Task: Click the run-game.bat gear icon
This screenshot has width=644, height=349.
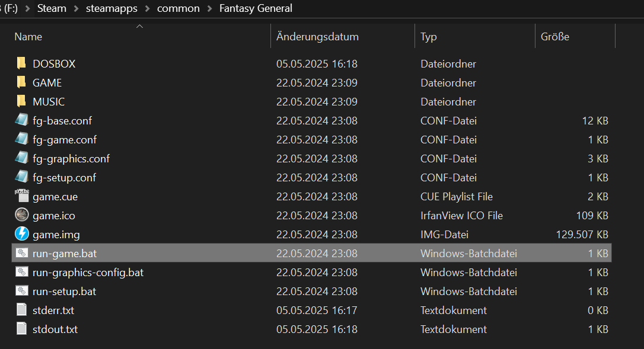Action: pyautogui.click(x=22, y=253)
